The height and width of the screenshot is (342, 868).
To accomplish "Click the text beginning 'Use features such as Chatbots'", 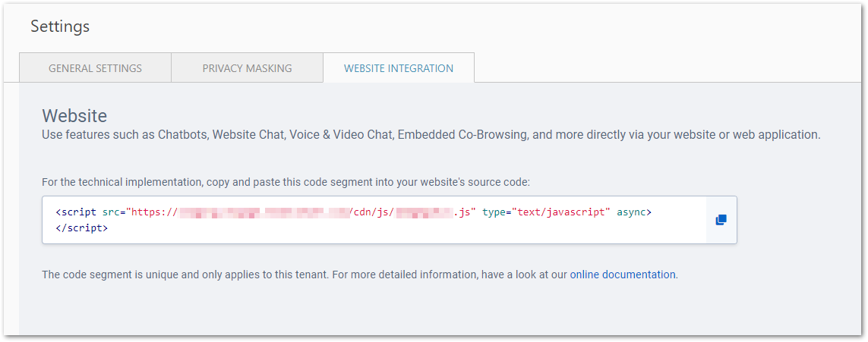I will (x=431, y=134).
